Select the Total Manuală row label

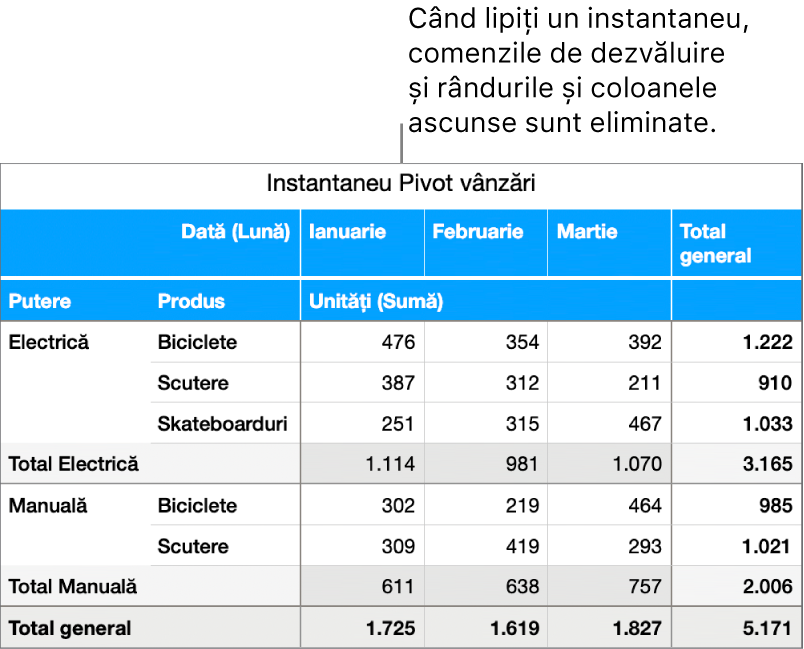coord(73,587)
